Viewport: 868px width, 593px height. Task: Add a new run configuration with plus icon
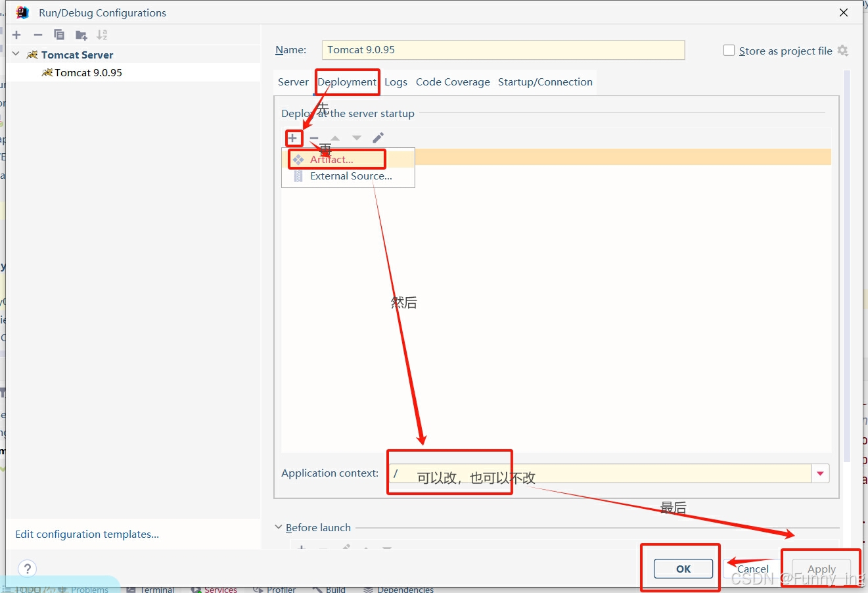click(16, 35)
